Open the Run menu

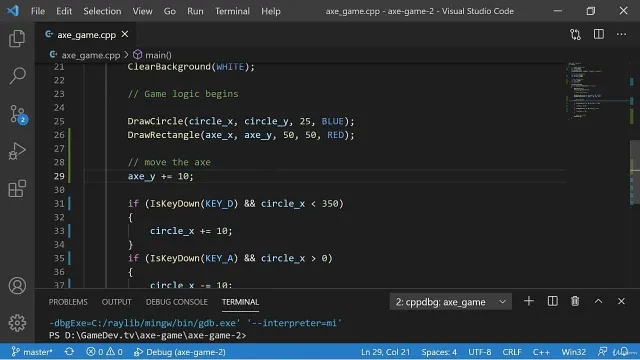coord(195,11)
